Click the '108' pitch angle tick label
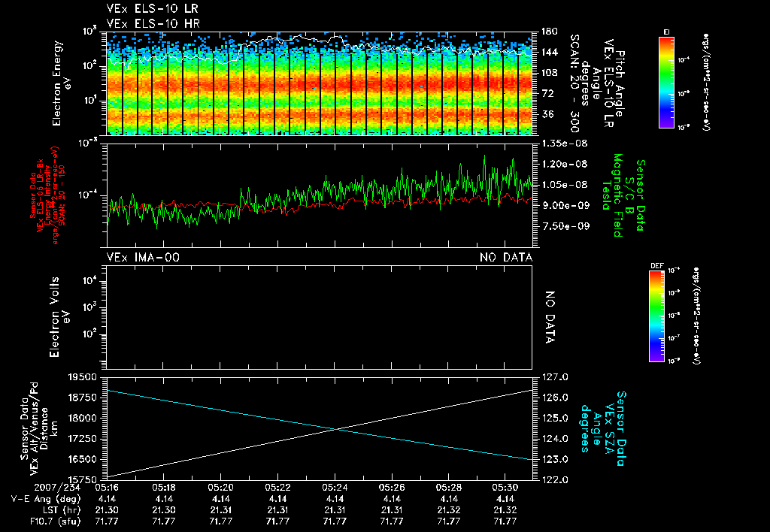770x532 pixels. [549, 73]
